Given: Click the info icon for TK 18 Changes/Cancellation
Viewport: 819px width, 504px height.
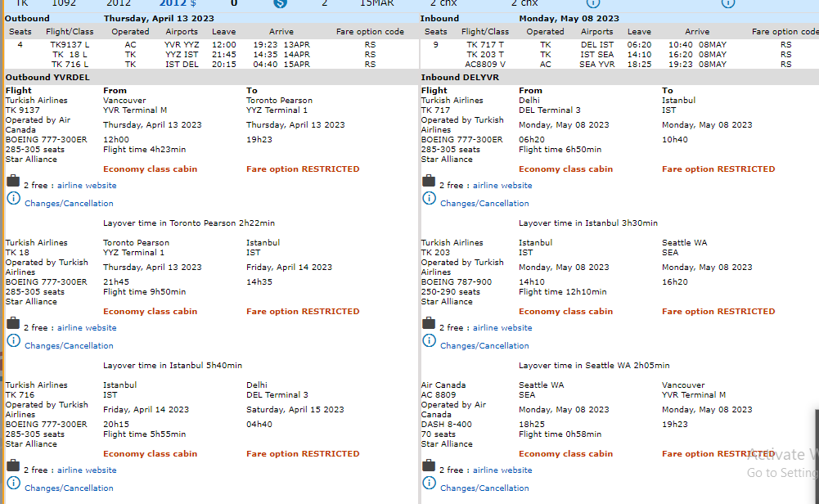Looking at the screenshot, I should click(14, 341).
